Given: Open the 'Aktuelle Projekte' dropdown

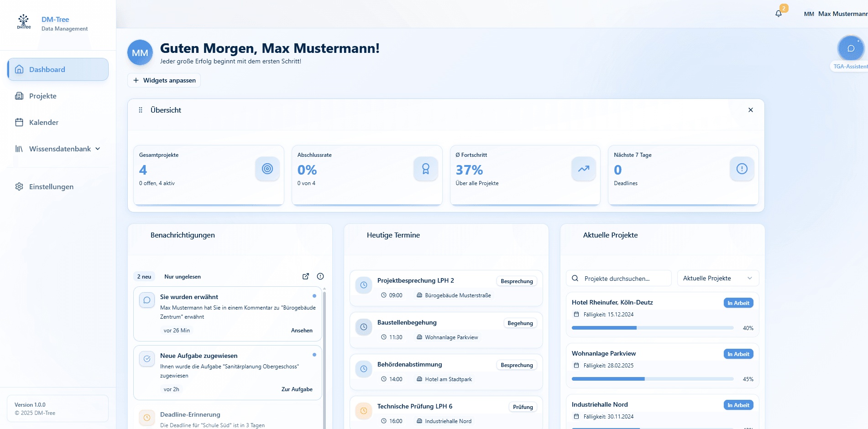Looking at the screenshot, I should tap(717, 278).
